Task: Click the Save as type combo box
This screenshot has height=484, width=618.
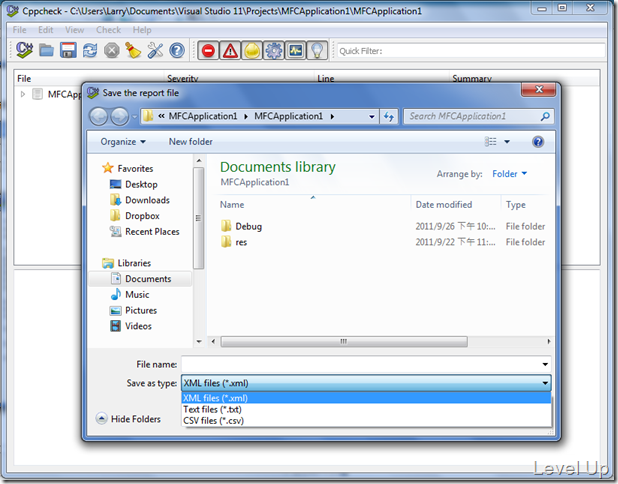Action: tap(366, 383)
